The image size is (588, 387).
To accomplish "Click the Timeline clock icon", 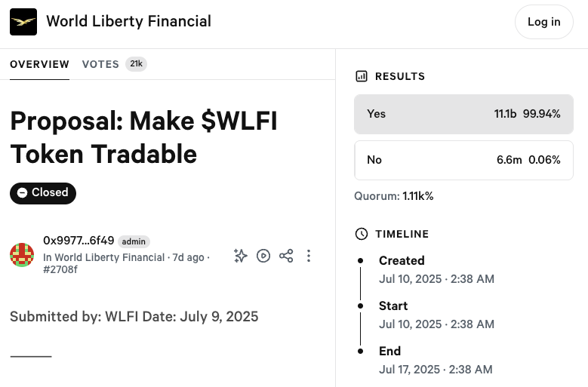I will coord(362,234).
